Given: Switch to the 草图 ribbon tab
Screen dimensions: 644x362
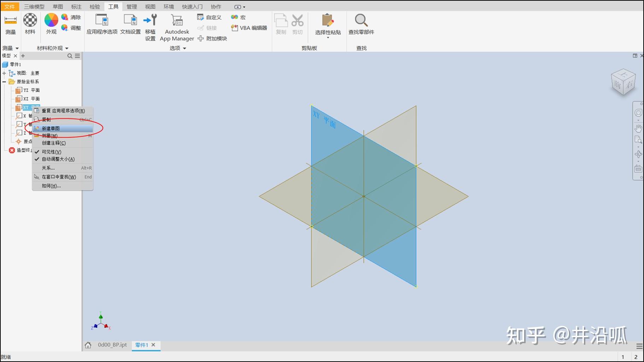Looking at the screenshot, I should click(58, 6).
